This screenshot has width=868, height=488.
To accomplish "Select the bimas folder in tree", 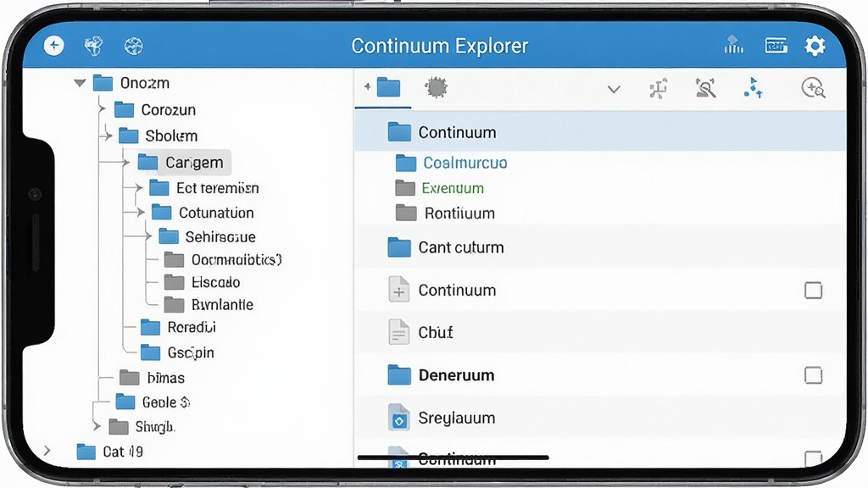I will point(153,378).
